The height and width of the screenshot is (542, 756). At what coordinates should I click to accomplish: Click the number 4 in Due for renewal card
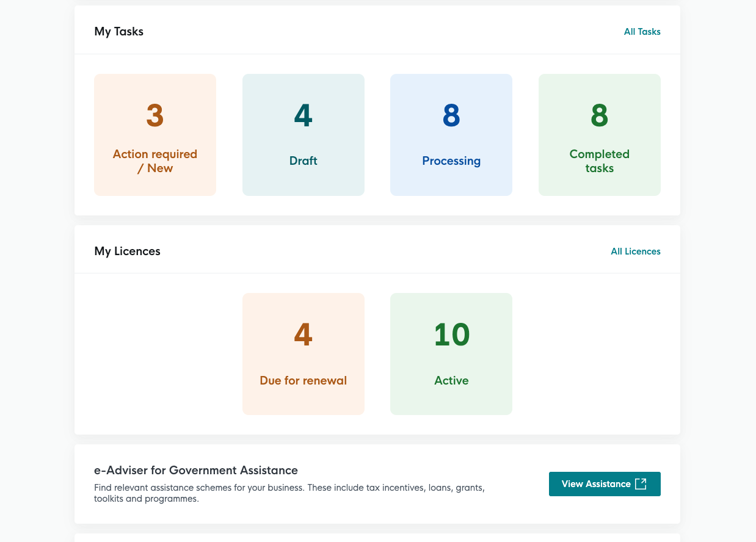click(x=303, y=334)
